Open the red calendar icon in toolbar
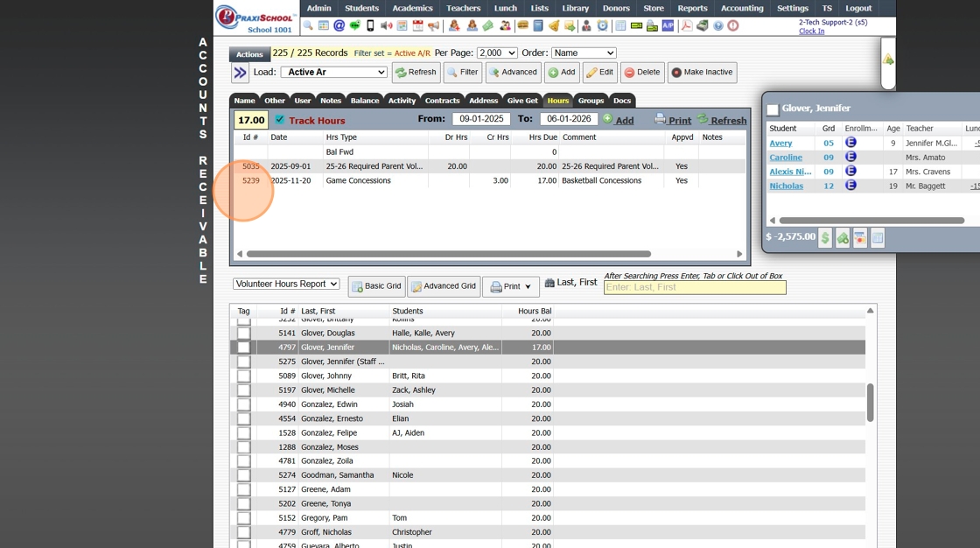980x548 pixels. pos(417,25)
